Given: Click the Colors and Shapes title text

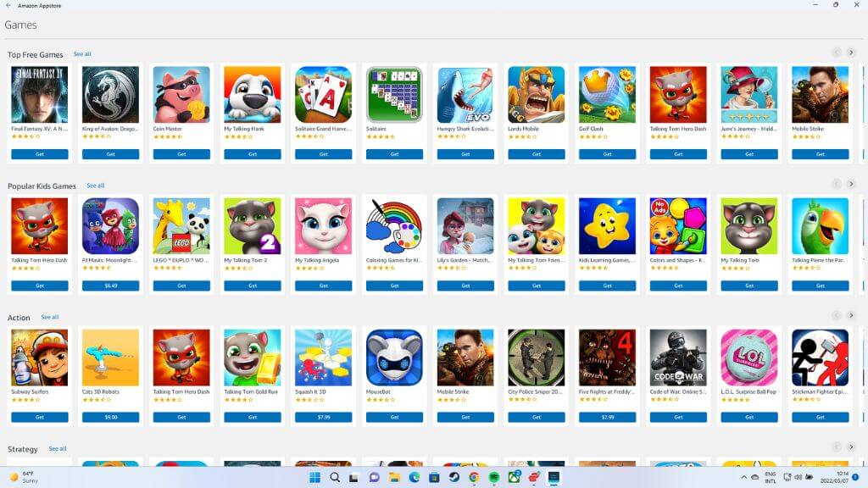Looking at the screenshot, I should point(677,260).
